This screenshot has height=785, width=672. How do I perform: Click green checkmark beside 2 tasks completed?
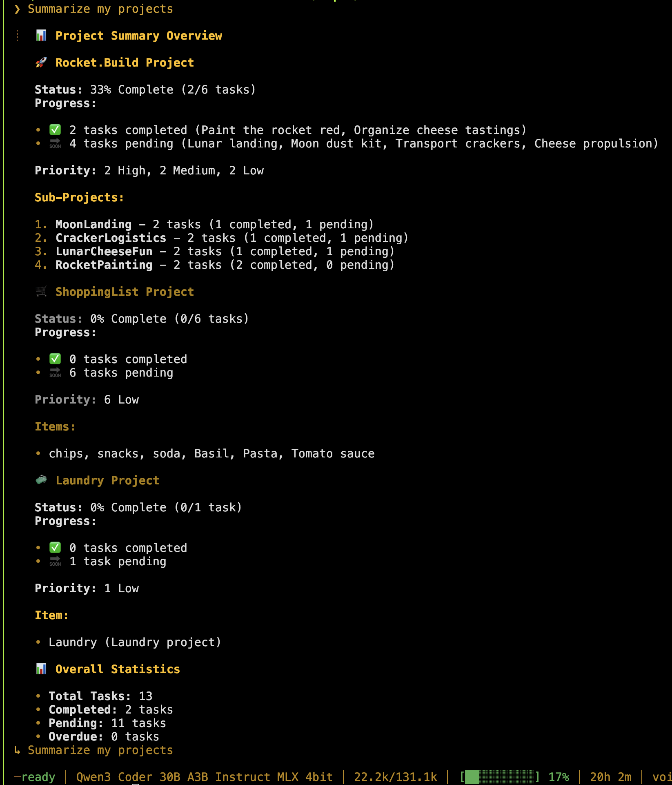[x=55, y=130]
